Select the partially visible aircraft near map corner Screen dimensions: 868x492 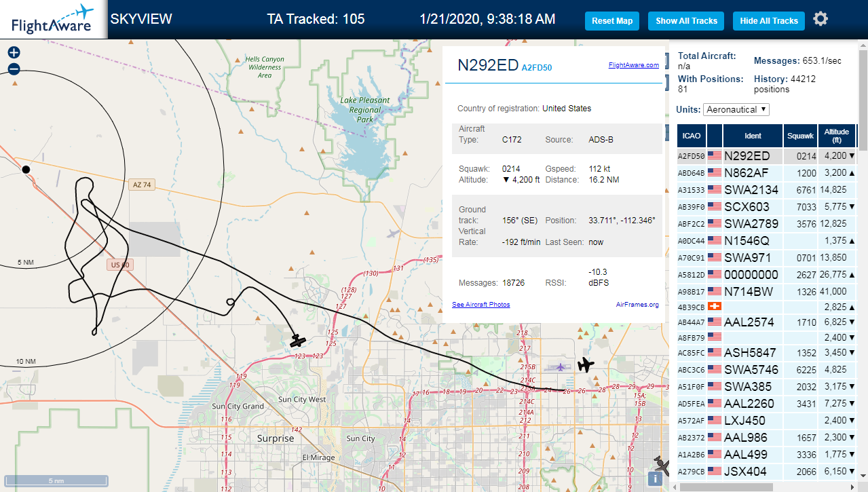click(x=662, y=465)
